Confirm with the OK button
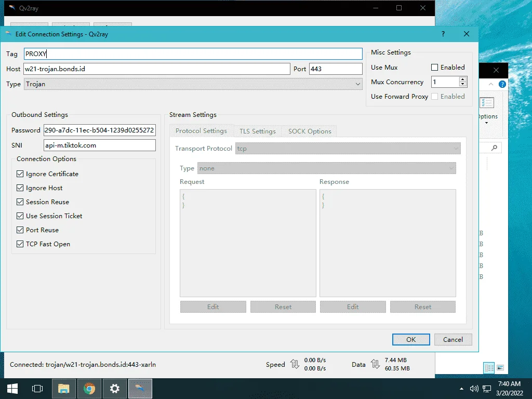This screenshot has height=399, width=532. [411, 340]
